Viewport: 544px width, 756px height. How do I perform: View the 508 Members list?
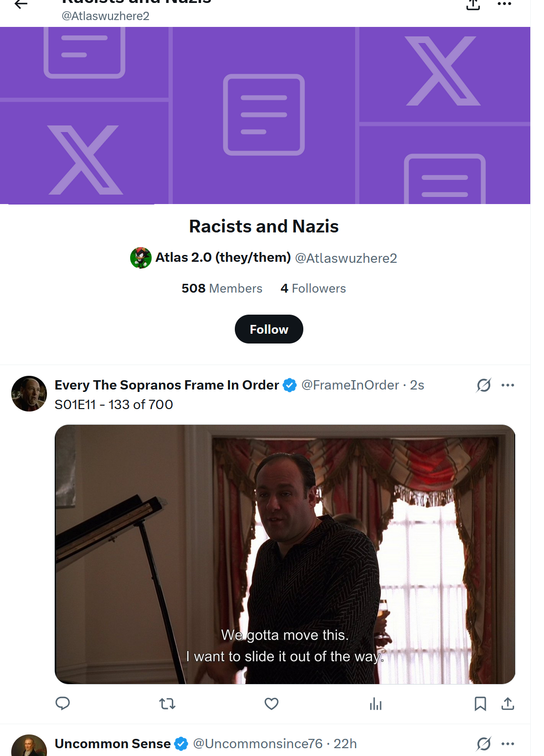222,289
